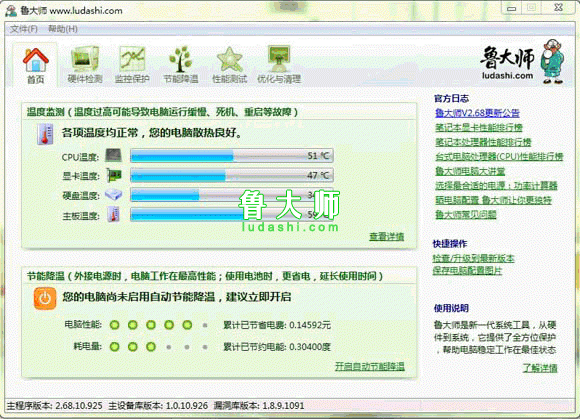The width and height of the screenshot is (580, 419).
Task: Open the 文件(F) menu
Action: pyautogui.click(x=24, y=29)
